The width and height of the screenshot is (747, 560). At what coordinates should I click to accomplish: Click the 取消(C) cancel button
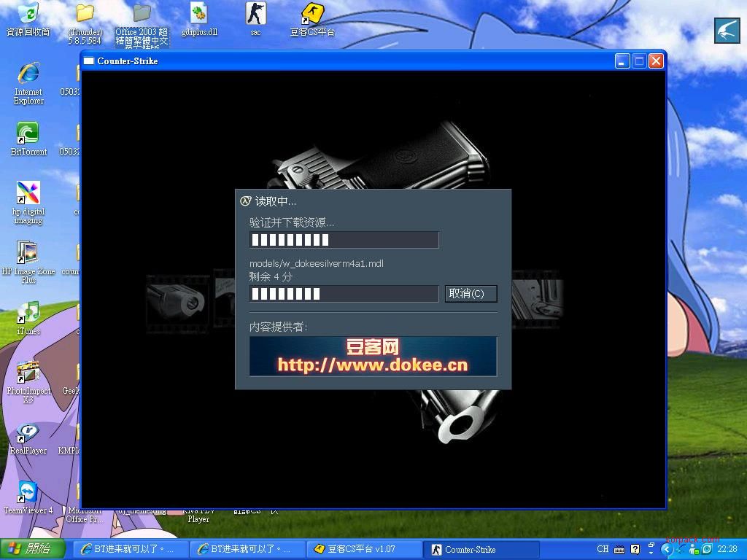point(471,294)
